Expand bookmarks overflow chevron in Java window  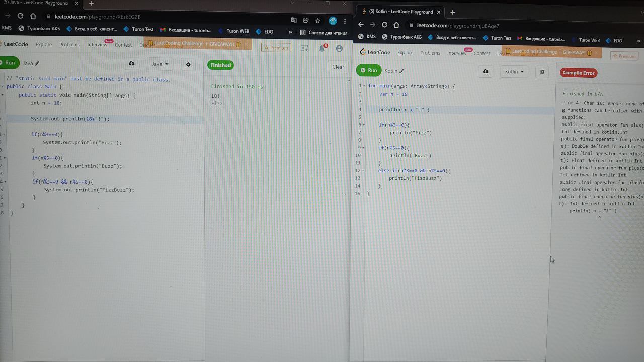pos(290,32)
